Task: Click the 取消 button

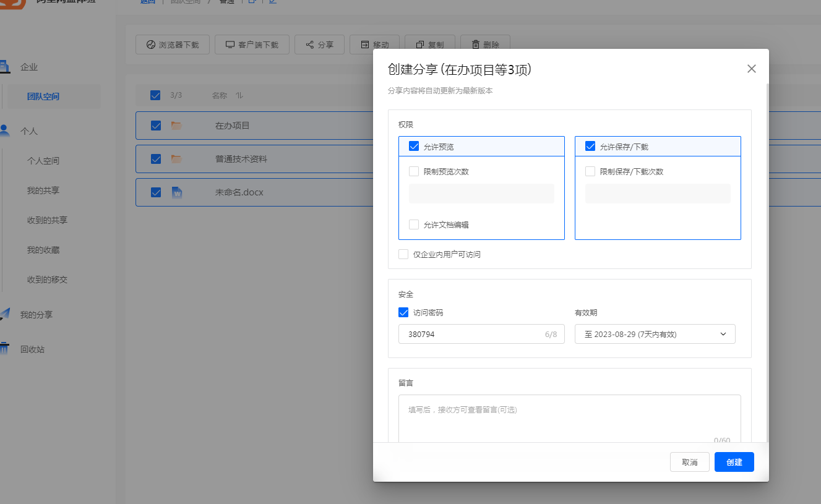Action: coord(690,462)
